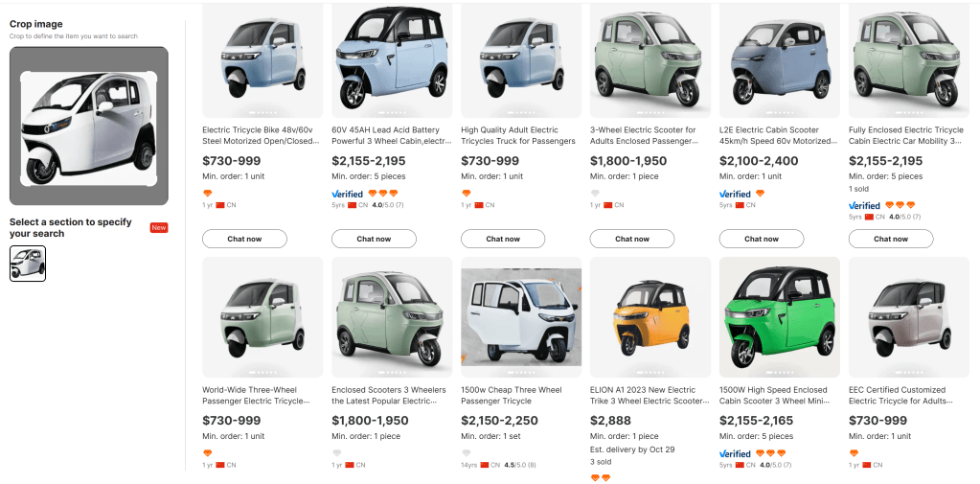
Task: Click Verified badge on 60V 45AH Lead Acid listing
Action: pos(347,194)
